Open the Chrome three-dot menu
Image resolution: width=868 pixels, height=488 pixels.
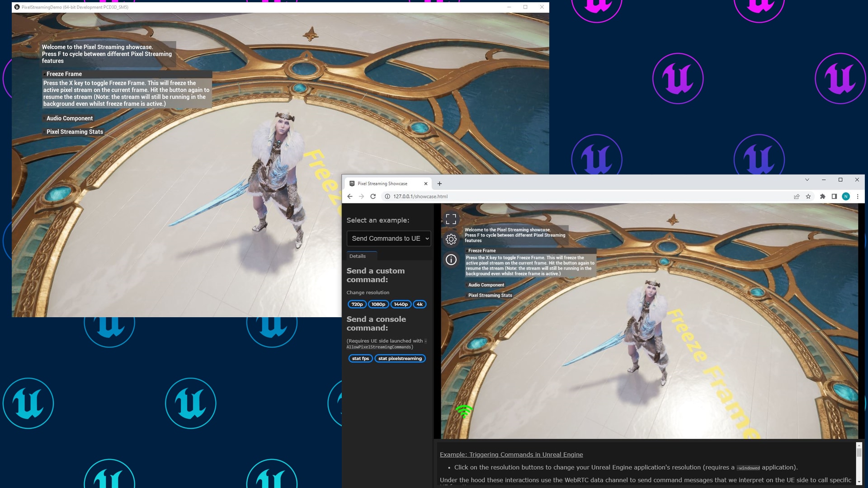point(858,197)
